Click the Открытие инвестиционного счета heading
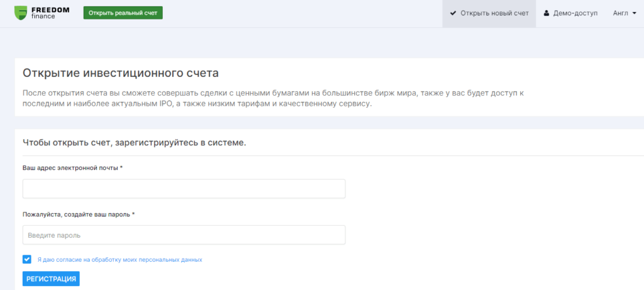This screenshot has width=644, height=290. (x=121, y=73)
